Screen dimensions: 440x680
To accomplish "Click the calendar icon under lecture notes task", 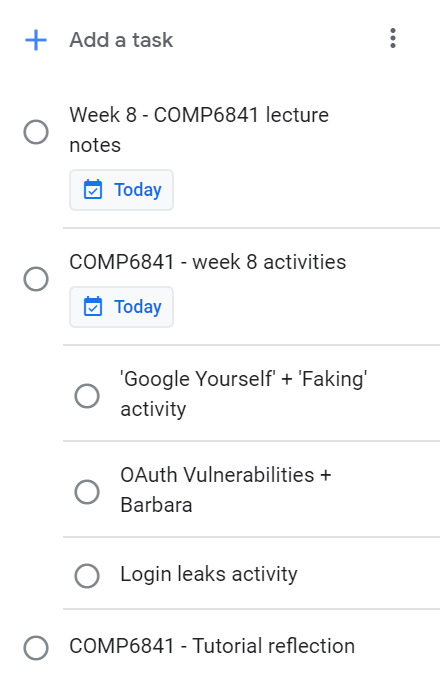I will 93,190.
